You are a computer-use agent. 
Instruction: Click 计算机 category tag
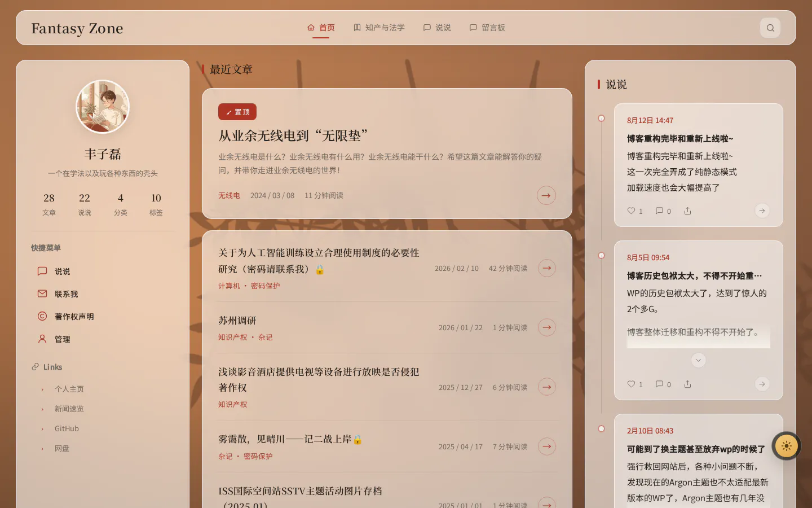[x=229, y=286]
